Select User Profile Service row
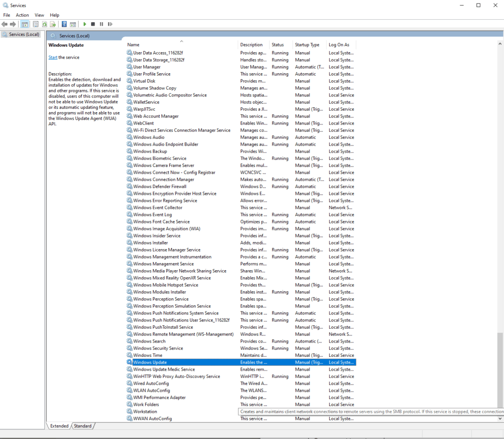The image size is (504, 439). pos(241,74)
